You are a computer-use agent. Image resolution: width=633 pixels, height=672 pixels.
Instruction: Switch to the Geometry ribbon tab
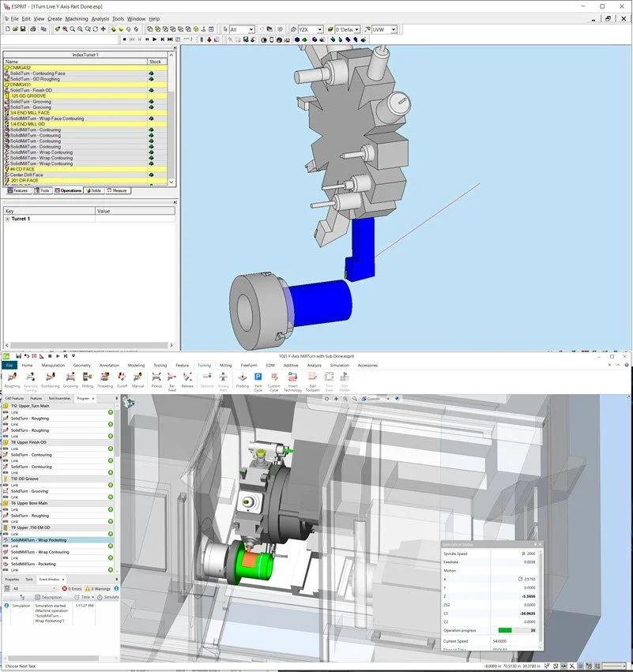(82, 365)
